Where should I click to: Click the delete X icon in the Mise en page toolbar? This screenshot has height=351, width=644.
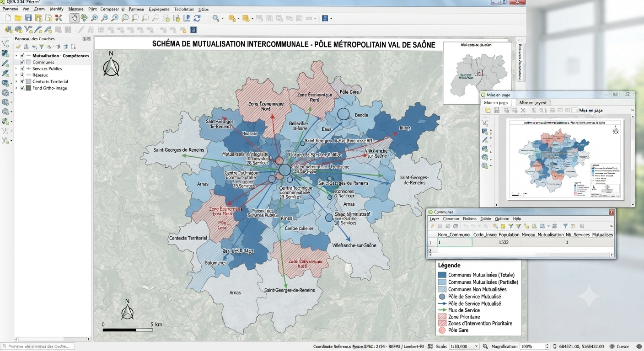coord(523,110)
